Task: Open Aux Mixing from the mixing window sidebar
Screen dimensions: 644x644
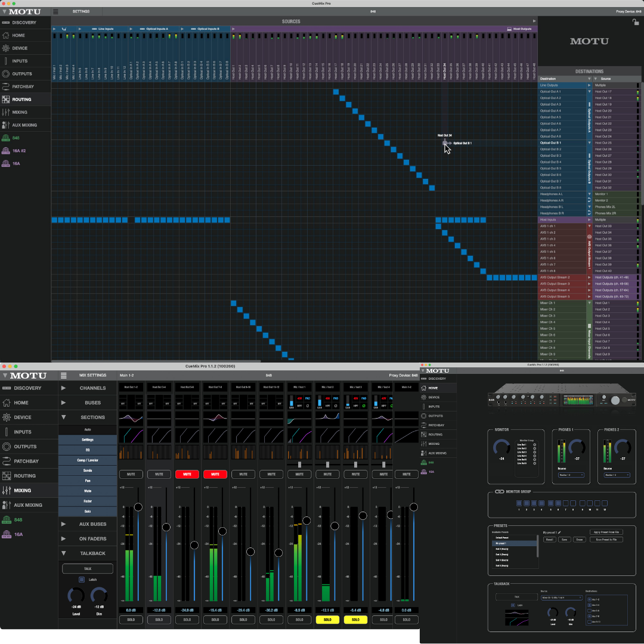Action: [x=29, y=505]
